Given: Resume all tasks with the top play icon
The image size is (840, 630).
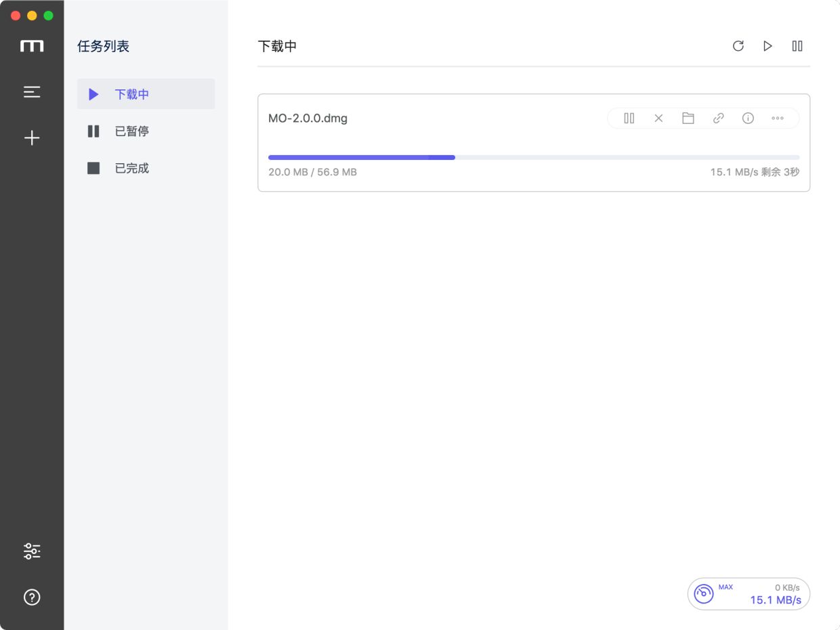Looking at the screenshot, I should pyautogui.click(x=768, y=46).
